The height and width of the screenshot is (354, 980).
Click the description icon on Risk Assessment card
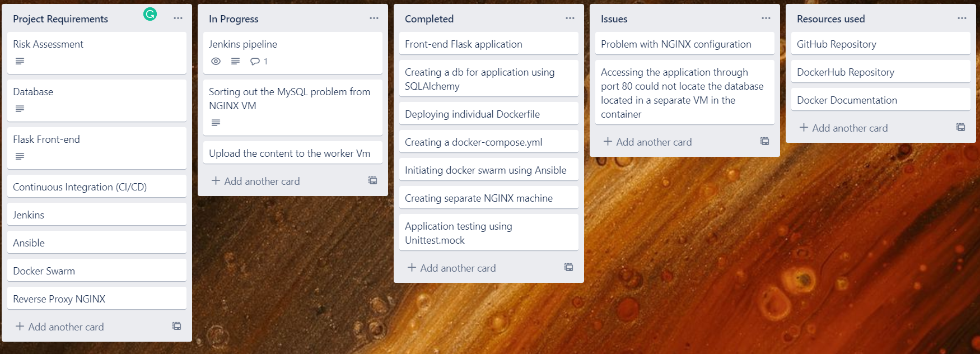20,61
